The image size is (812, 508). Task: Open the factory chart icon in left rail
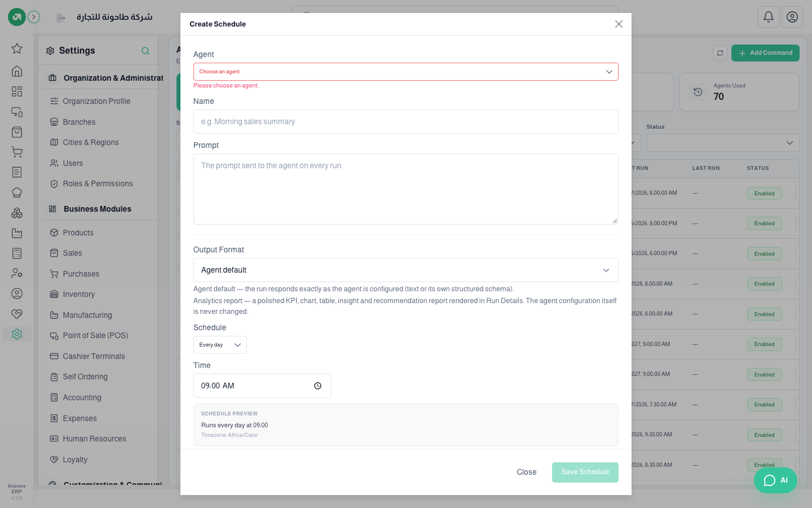[x=17, y=233]
